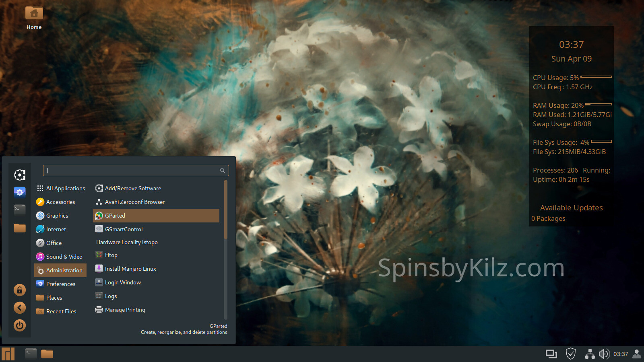The height and width of the screenshot is (362, 644).
Task: Select the Preferences category
Action: (x=60, y=284)
